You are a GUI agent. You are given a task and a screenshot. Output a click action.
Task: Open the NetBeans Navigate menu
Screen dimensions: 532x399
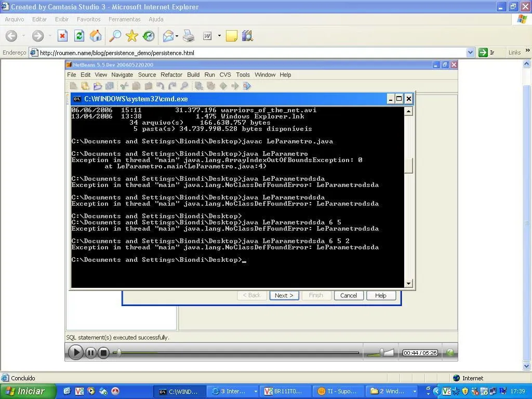(x=122, y=75)
